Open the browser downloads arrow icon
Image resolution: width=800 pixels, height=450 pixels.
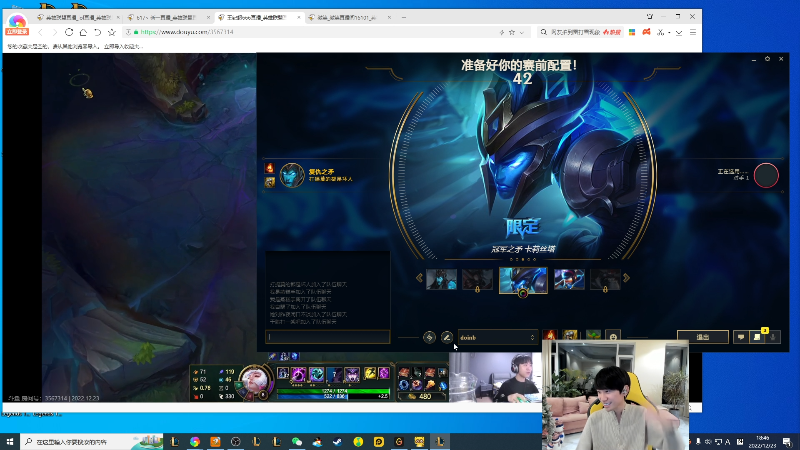click(x=679, y=32)
